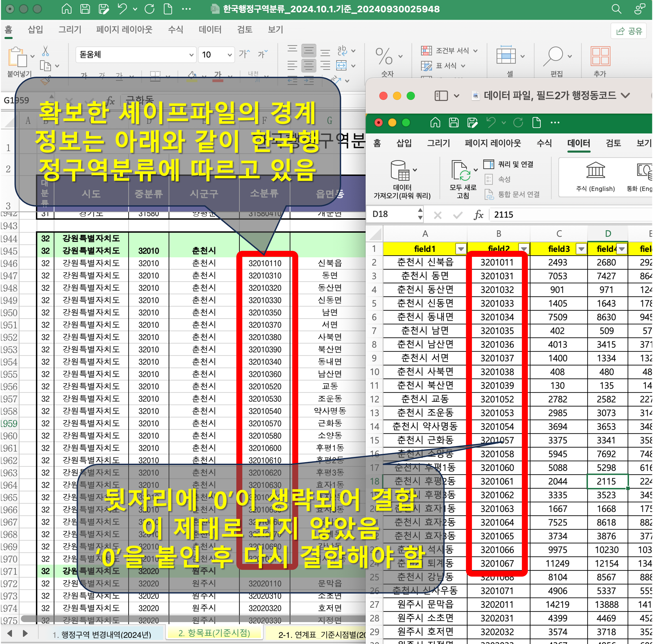
Task: Click the Cut scissors icon
Action: (45, 51)
